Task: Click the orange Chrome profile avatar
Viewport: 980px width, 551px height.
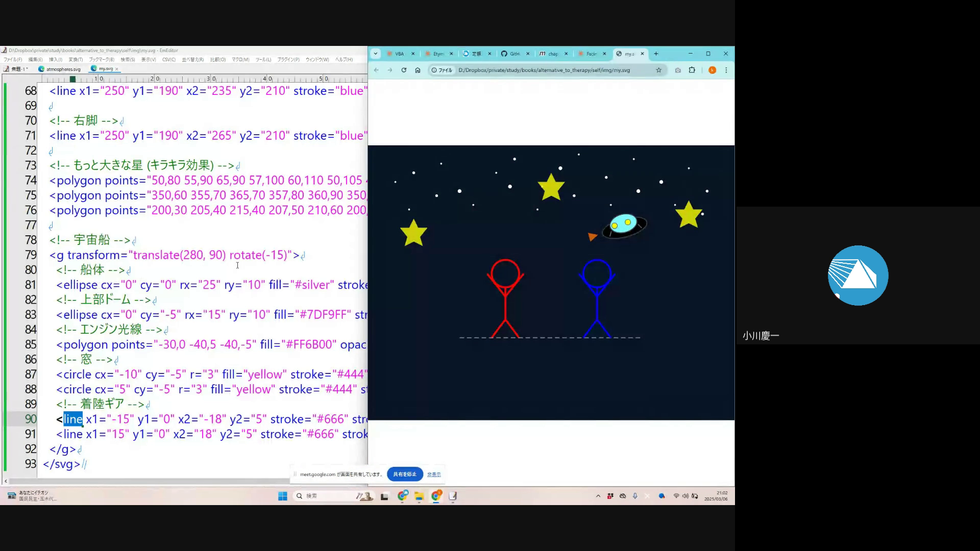Action: click(712, 70)
